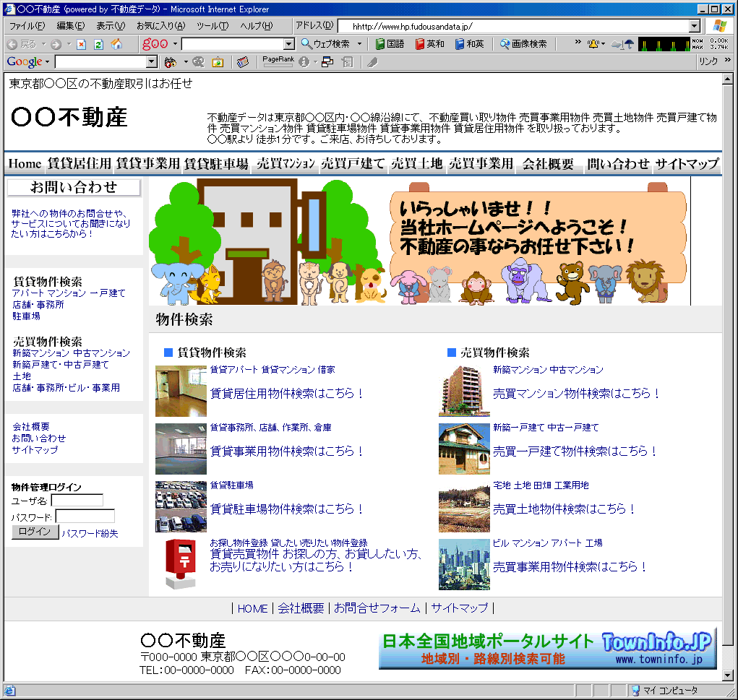
Task: Open the ツール(T) menu
Action: [213, 26]
